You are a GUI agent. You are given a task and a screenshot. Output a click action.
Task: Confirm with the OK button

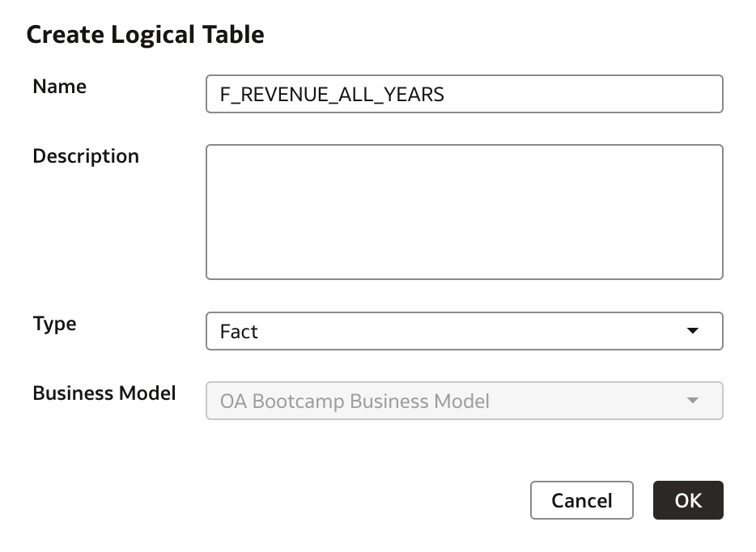point(688,500)
